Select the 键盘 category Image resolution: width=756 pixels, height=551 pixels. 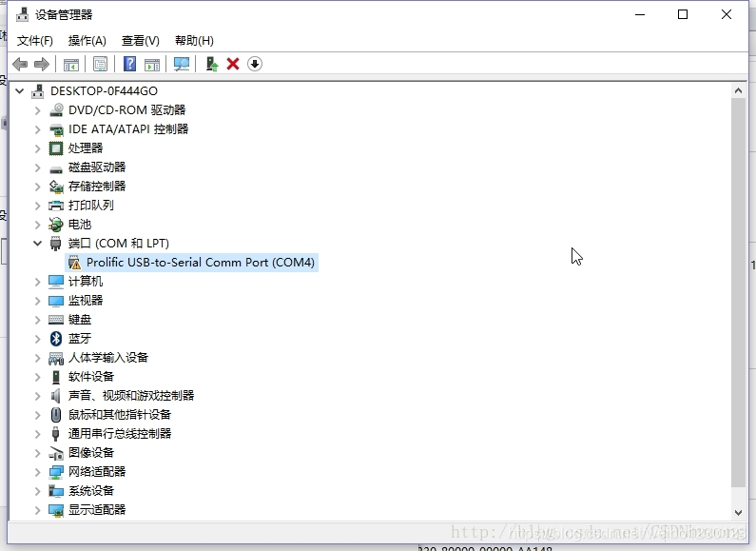pos(80,320)
